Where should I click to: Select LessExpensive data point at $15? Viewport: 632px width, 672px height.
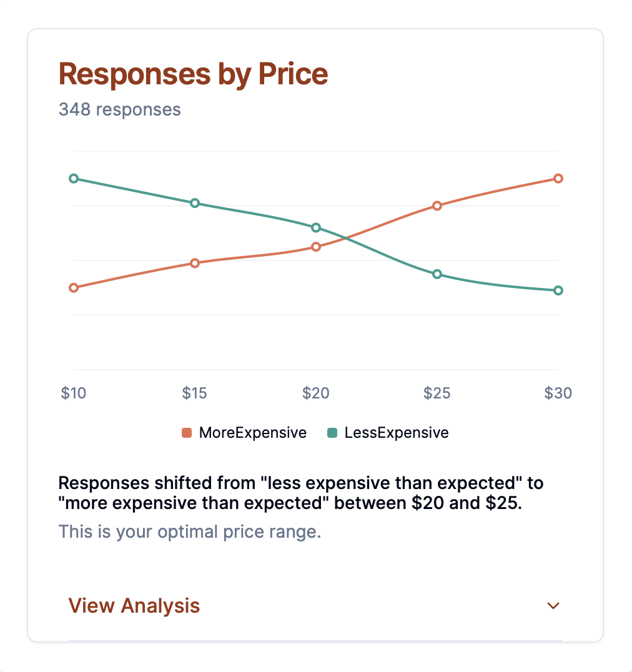[195, 203]
